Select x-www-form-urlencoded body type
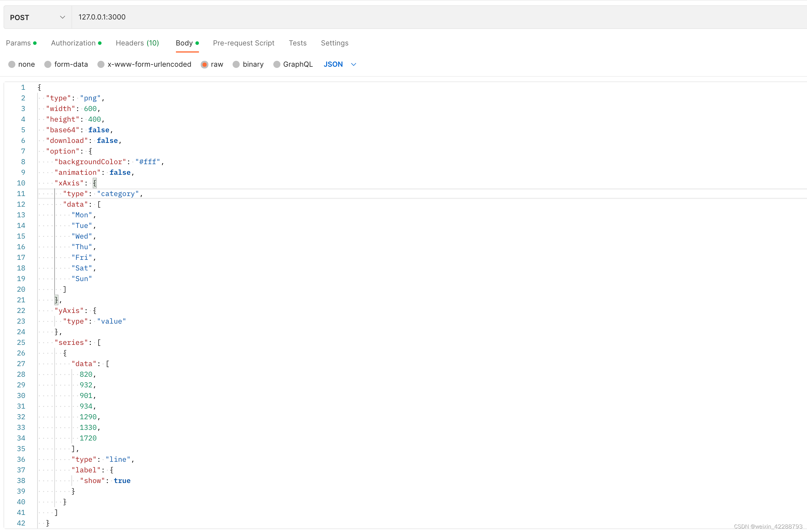This screenshot has height=532, width=807. [101, 64]
